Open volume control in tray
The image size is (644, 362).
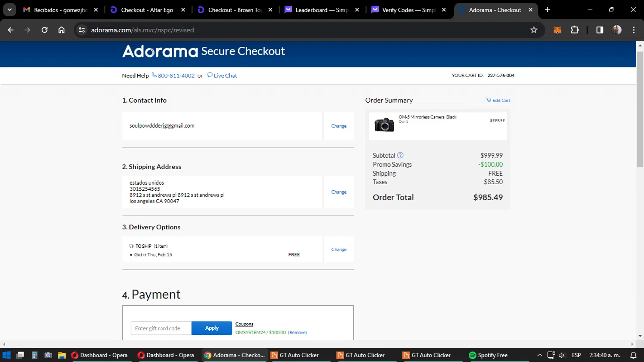pos(562,355)
